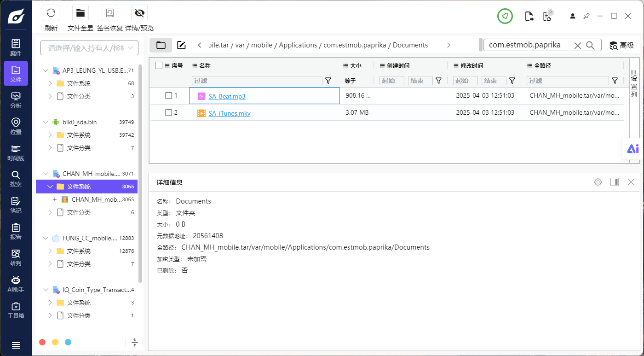644x356 pixels.
Task: Click the 高级 advanced search button
Action: point(621,45)
